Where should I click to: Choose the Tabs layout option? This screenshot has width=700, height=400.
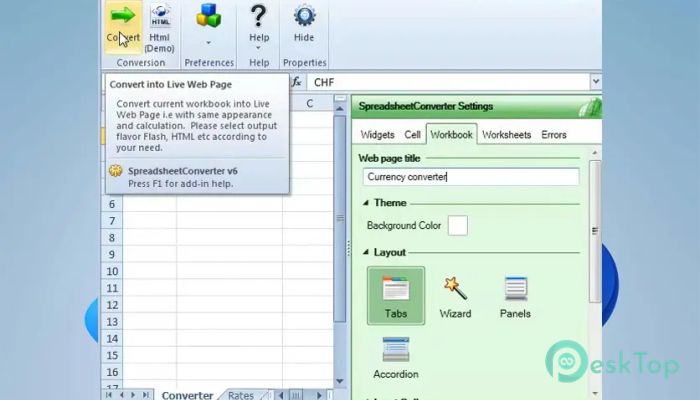point(396,296)
